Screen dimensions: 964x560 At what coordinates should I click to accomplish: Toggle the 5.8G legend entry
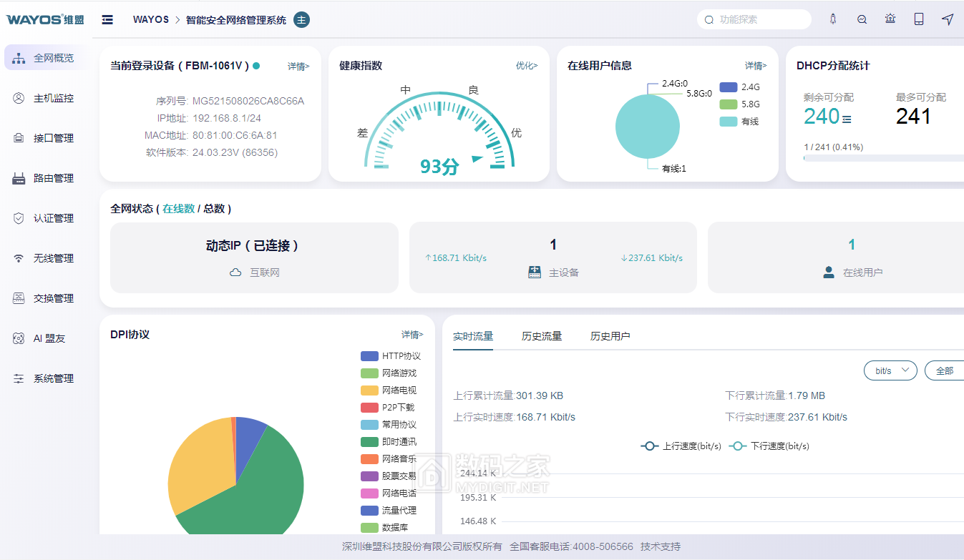(740, 104)
